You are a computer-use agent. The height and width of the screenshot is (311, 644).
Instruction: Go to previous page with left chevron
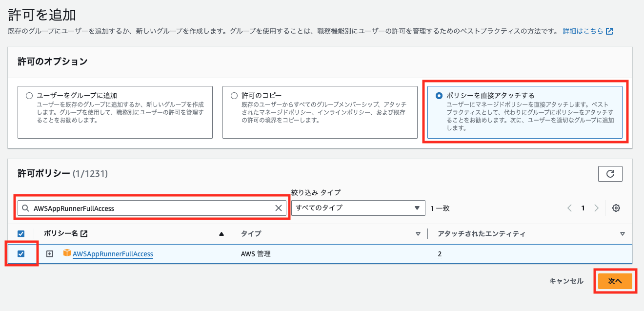coord(569,208)
